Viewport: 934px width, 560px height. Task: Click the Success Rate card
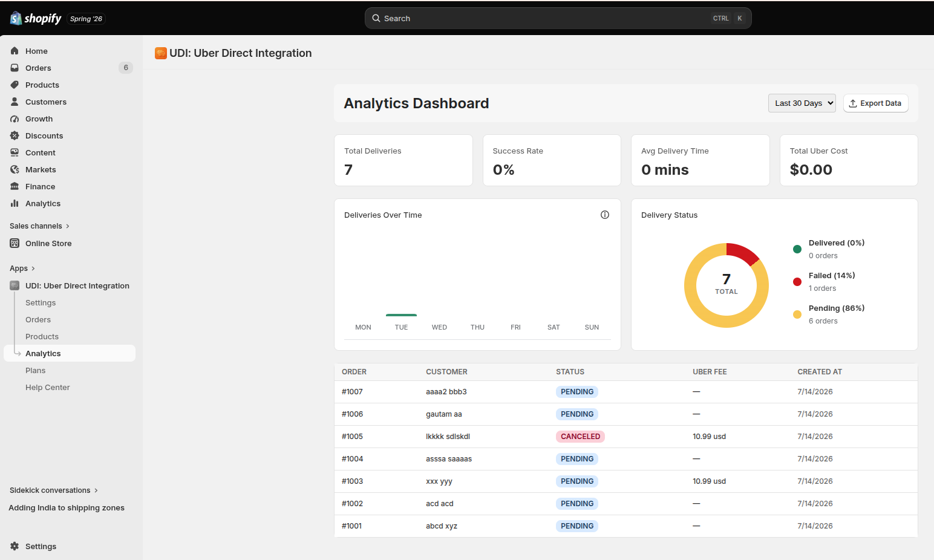(x=552, y=160)
